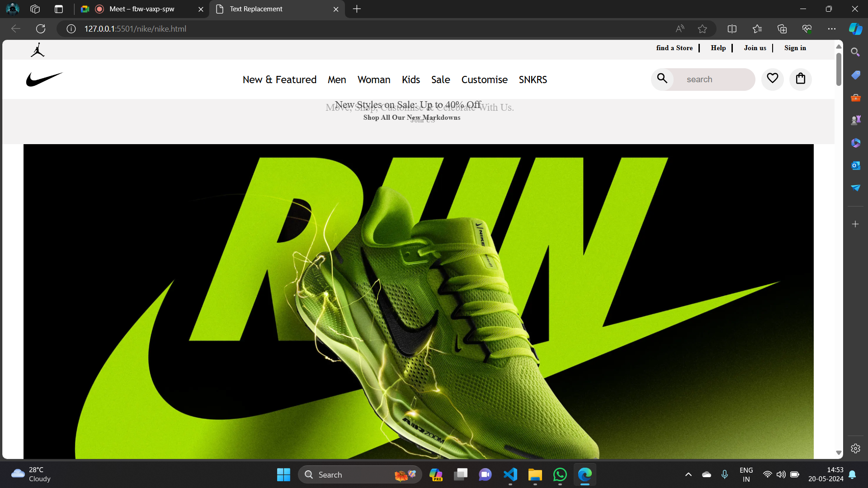Click the Windows taskbar Search box
The image size is (868, 488).
[360, 474]
